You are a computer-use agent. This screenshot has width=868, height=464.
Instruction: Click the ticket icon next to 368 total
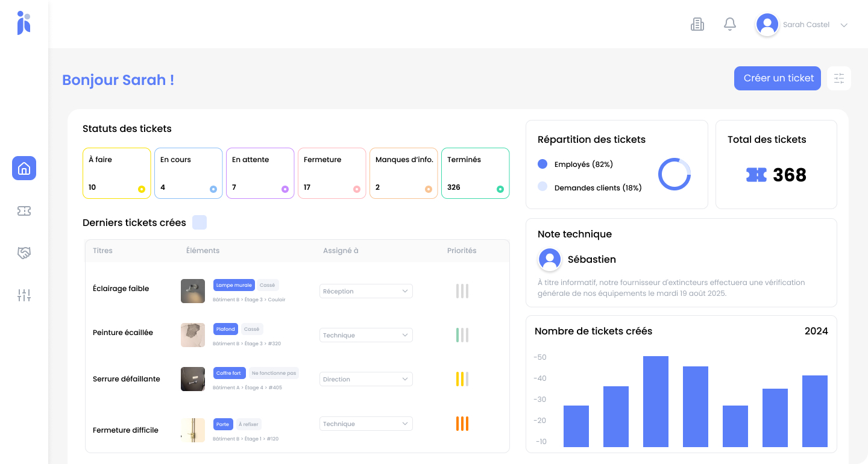(x=757, y=175)
